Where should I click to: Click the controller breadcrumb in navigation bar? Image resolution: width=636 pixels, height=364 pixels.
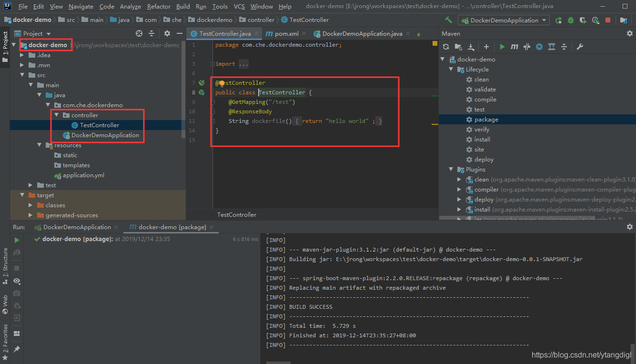click(x=257, y=20)
